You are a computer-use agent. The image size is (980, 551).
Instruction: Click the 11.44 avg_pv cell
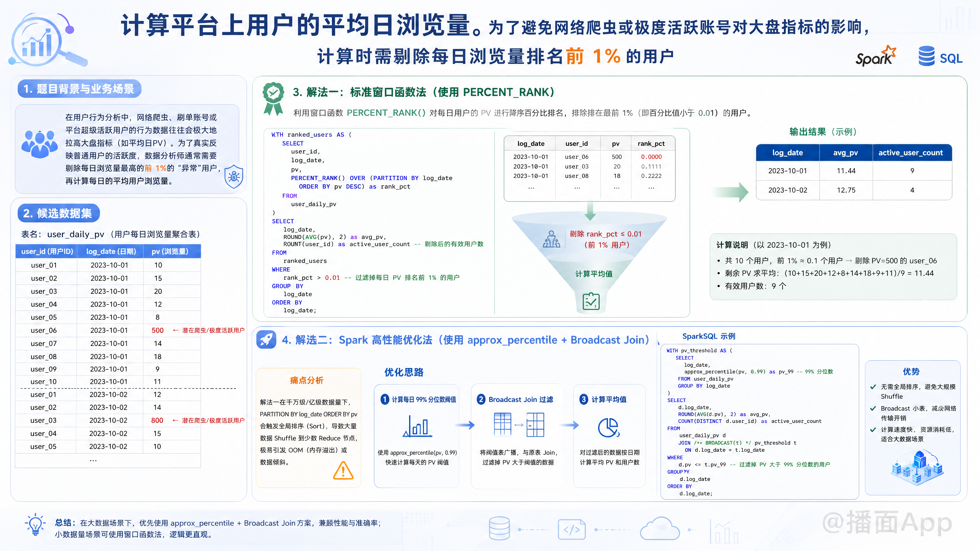click(x=846, y=171)
